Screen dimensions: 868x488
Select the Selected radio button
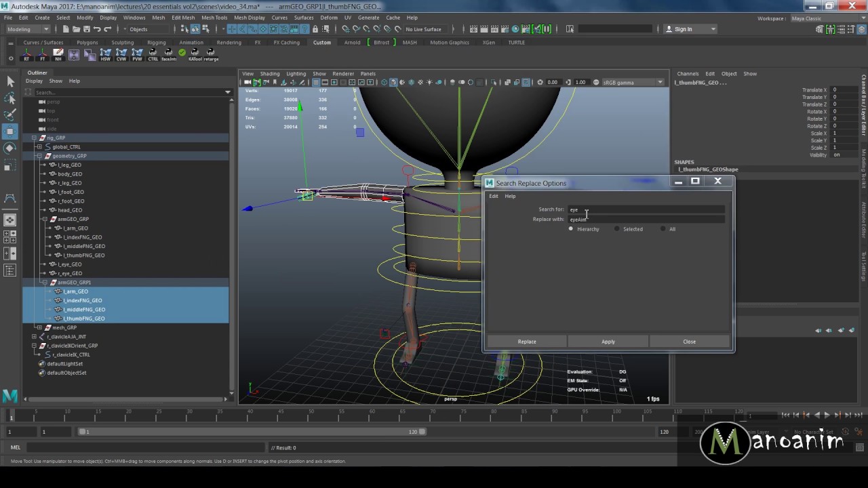[x=617, y=229]
